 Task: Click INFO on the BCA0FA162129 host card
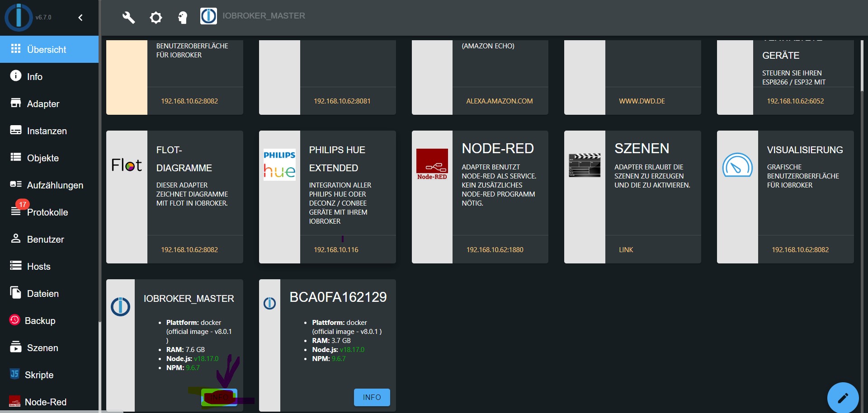click(x=372, y=397)
